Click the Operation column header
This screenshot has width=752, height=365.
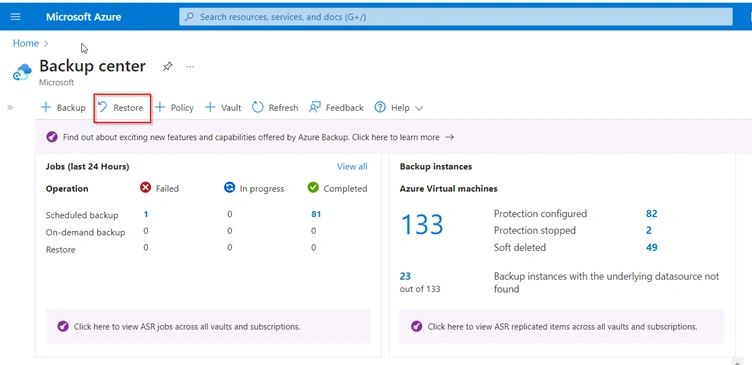tap(67, 188)
